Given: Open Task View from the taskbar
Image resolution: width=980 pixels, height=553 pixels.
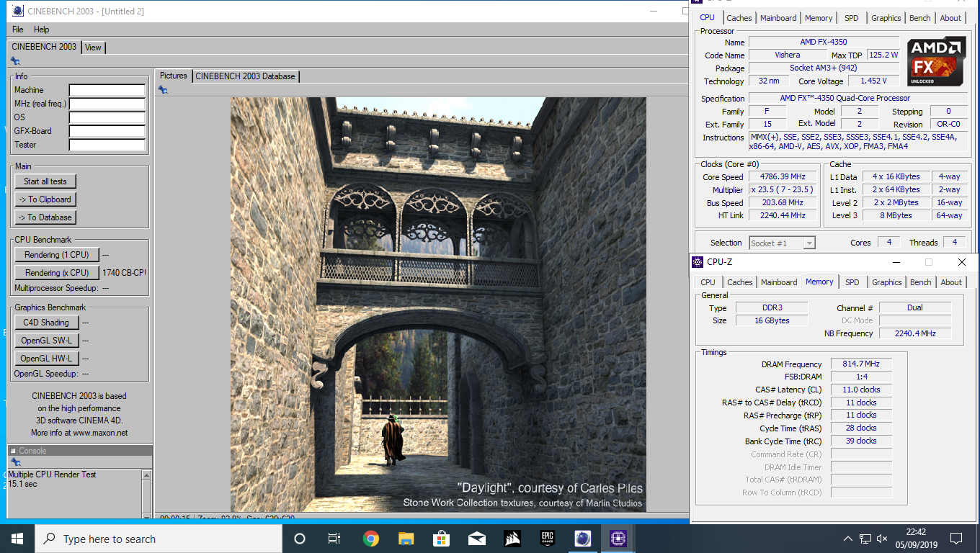Looking at the screenshot, I should tap(334, 539).
